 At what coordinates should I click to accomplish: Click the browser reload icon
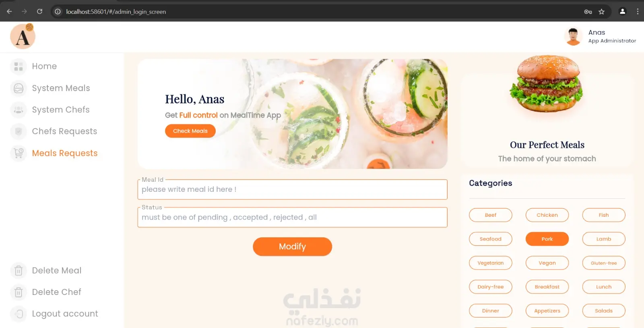39,12
